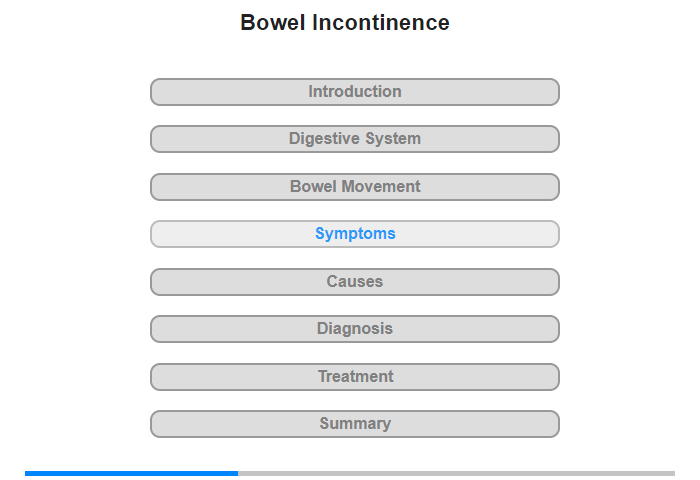Click the Bowel Incontinence heading

(x=345, y=22)
